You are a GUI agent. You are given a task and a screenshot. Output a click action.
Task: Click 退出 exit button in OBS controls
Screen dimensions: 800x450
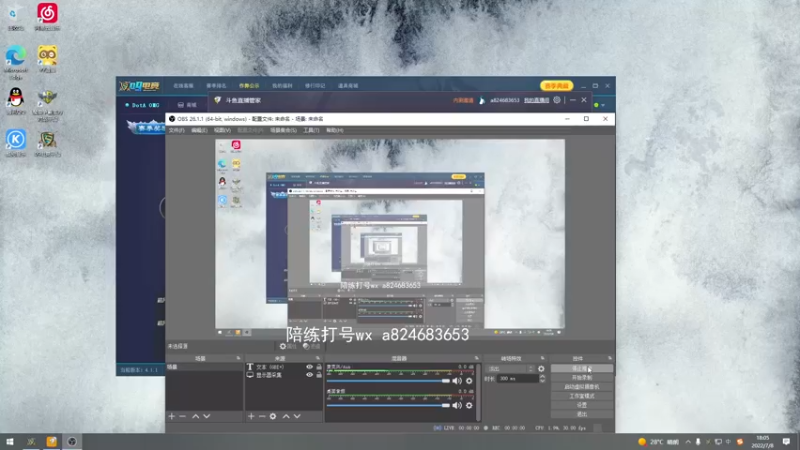click(x=582, y=414)
